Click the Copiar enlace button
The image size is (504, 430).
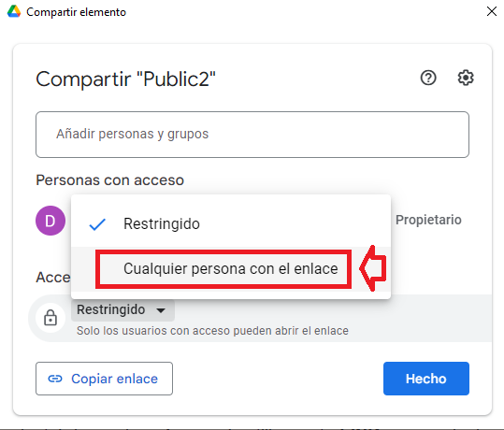[104, 379]
